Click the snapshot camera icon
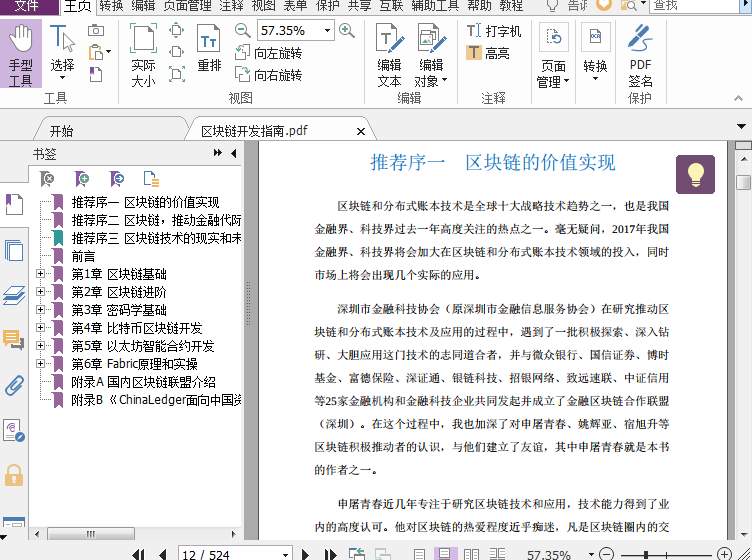Viewport: 752px width, 560px height. (96, 31)
